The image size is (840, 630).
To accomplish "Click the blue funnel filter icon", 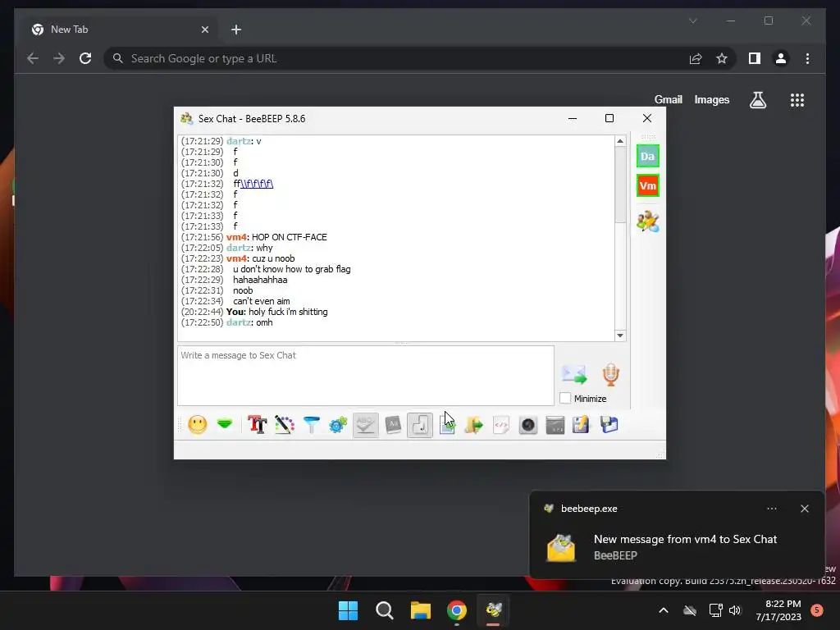I will point(311,425).
